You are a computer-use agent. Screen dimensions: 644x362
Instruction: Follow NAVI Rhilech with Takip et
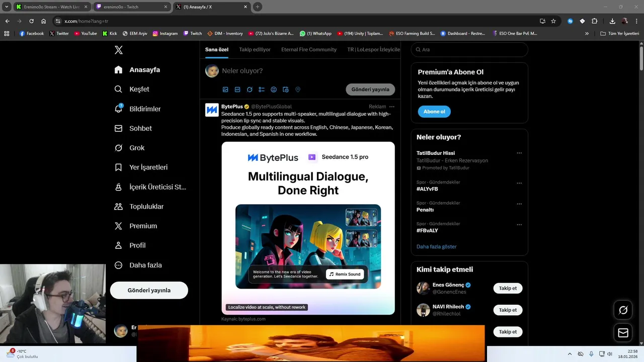(508, 310)
